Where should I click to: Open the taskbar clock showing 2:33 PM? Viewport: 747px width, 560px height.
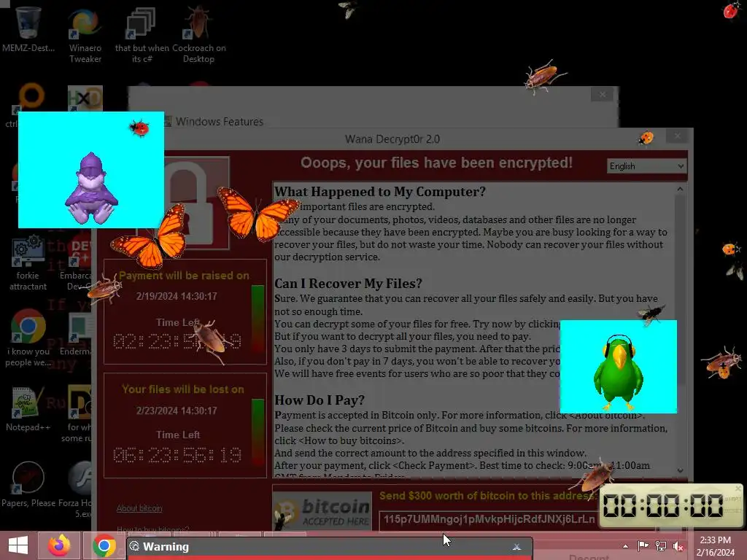point(715,546)
